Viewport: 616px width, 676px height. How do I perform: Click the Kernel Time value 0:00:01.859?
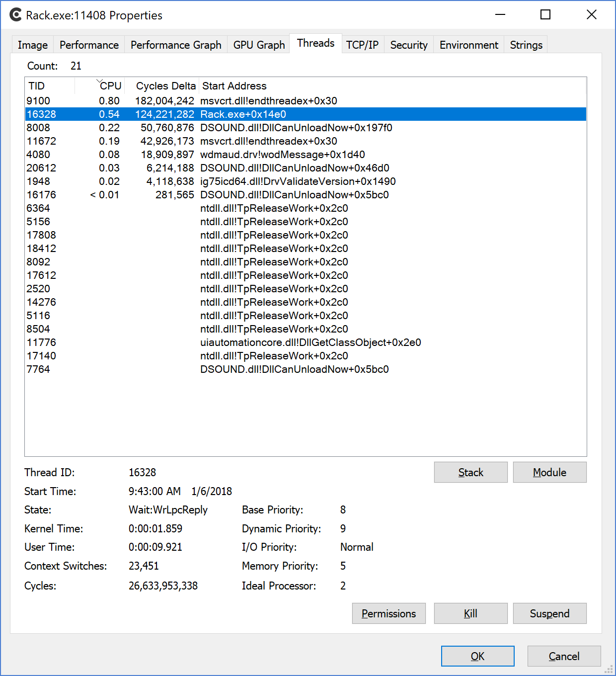point(155,529)
